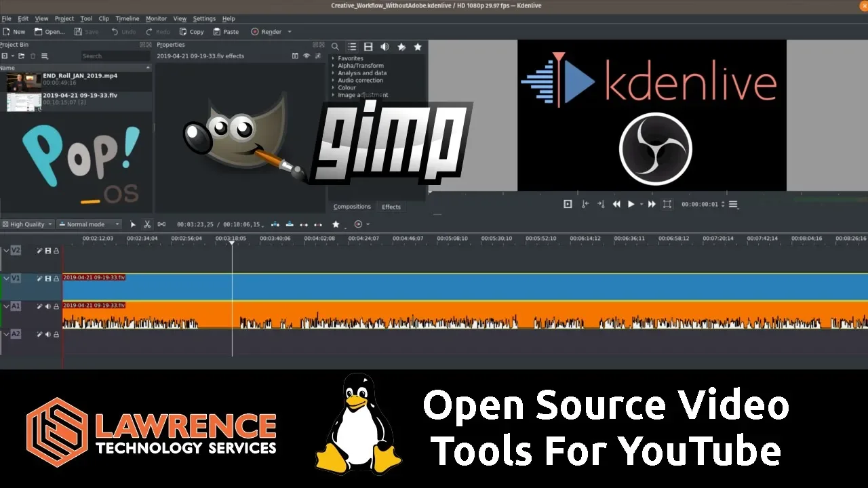
Task: Create a new project with New button
Action: tap(14, 32)
